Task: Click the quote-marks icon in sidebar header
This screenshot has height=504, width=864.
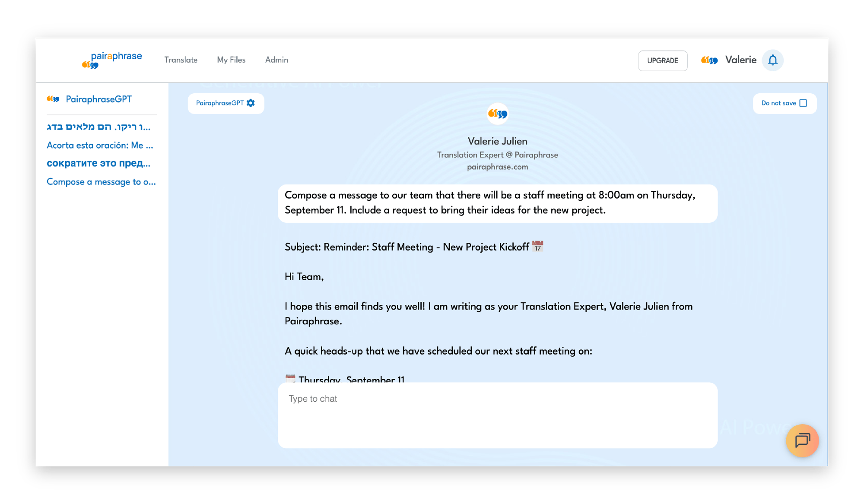Action: coord(53,99)
